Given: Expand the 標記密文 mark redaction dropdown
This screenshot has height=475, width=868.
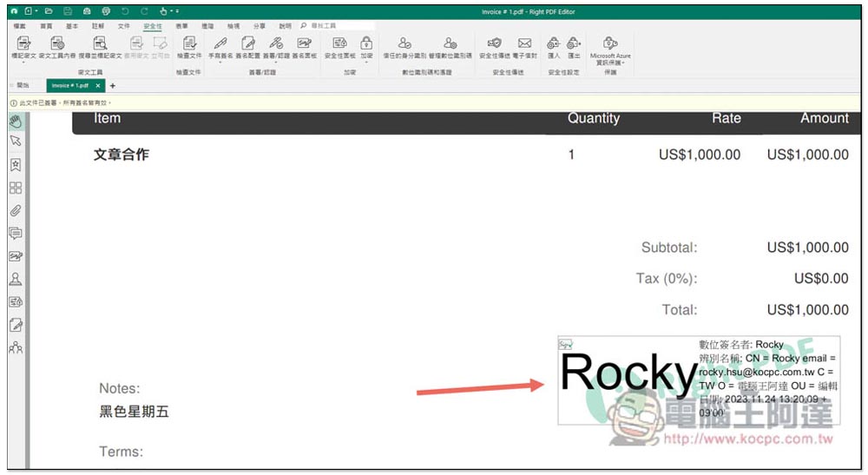Looking at the screenshot, I should coord(23,62).
